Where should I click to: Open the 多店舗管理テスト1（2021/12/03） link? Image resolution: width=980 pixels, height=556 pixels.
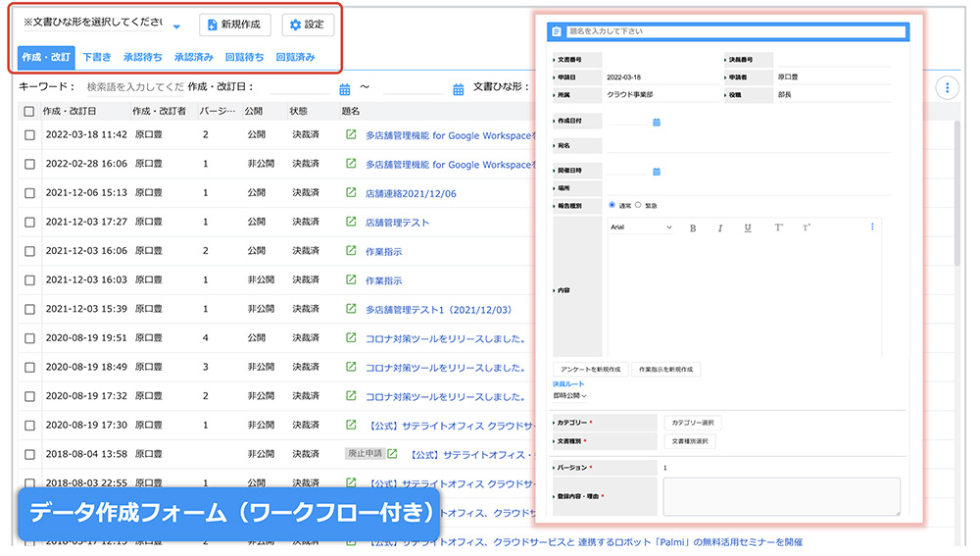coord(439,310)
